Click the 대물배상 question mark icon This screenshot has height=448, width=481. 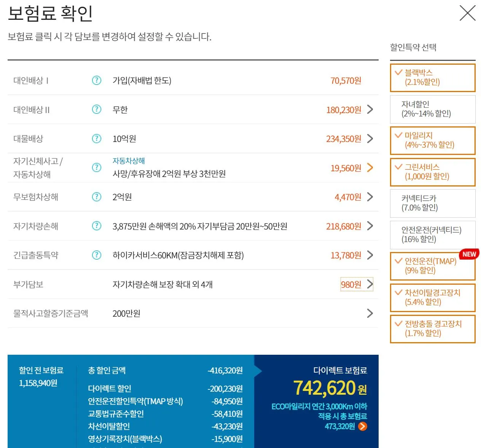tap(96, 139)
